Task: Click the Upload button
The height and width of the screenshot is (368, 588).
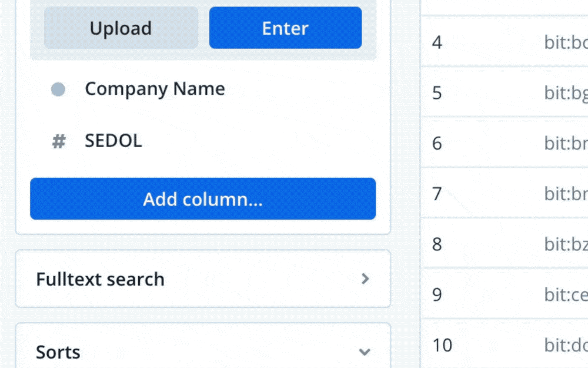Action: click(121, 28)
